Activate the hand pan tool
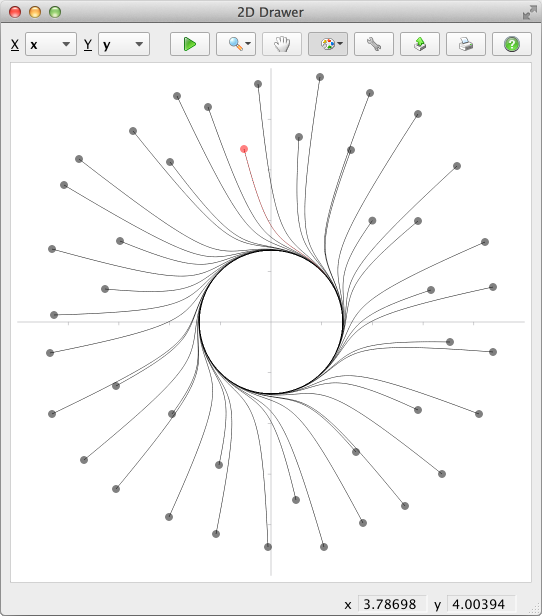This screenshot has width=542, height=616. pos(282,44)
